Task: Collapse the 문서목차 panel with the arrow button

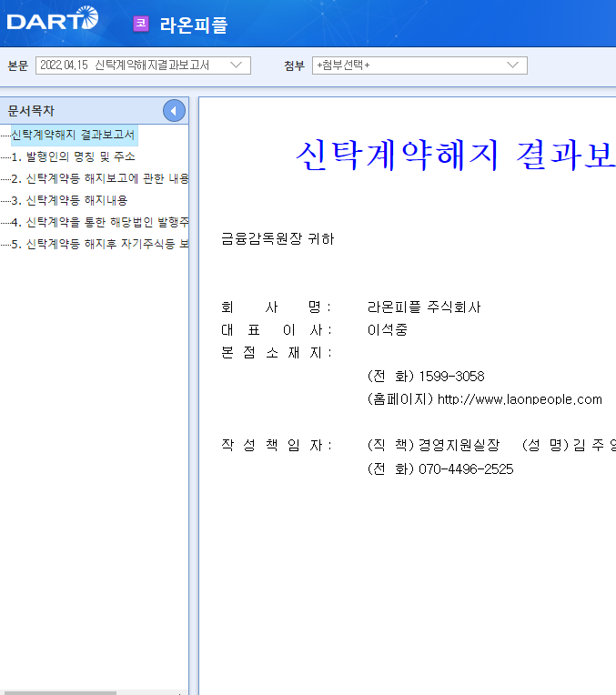Action: (x=174, y=111)
